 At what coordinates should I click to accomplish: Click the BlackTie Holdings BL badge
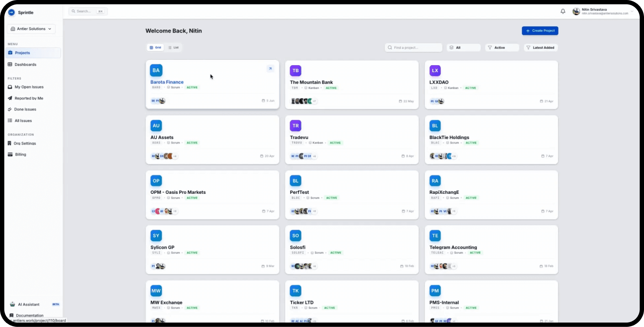(x=435, y=125)
